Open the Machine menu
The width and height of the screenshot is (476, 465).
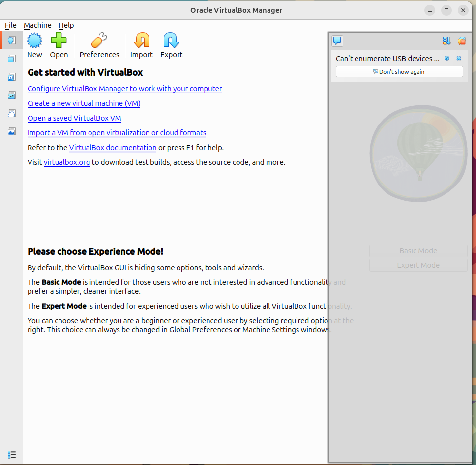click(37, 25)
